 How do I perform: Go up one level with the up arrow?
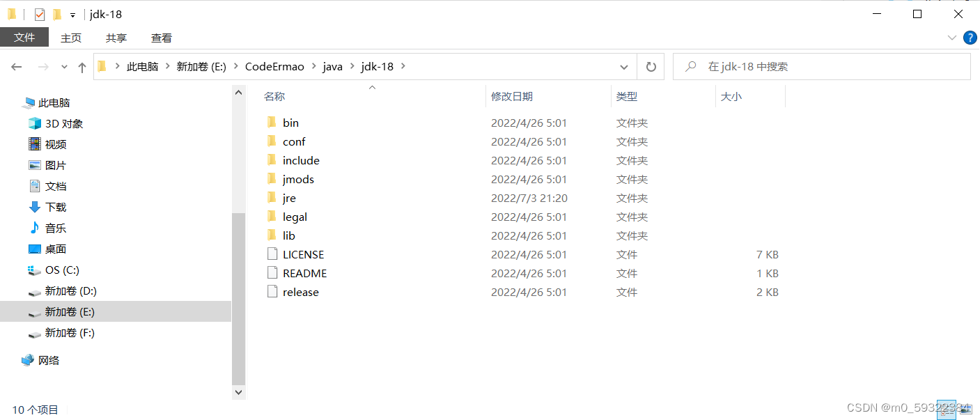pos(81,66)
